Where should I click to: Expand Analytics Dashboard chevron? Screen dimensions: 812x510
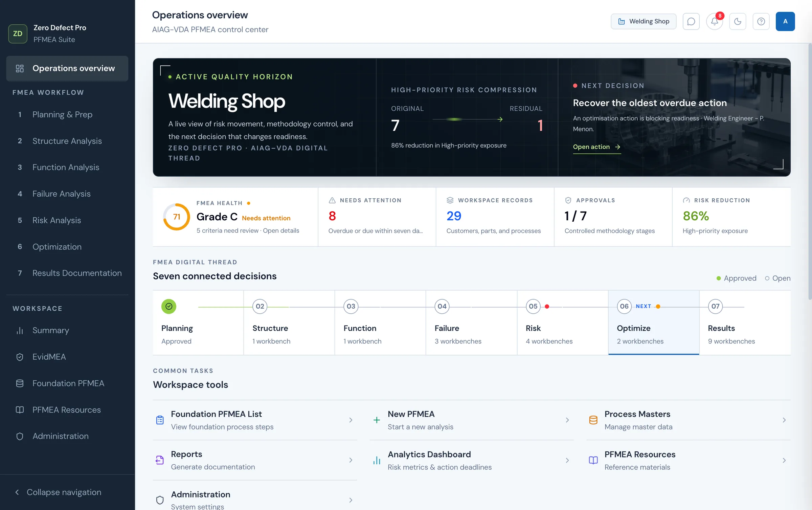pyautogui.click(x=567, y=460)
